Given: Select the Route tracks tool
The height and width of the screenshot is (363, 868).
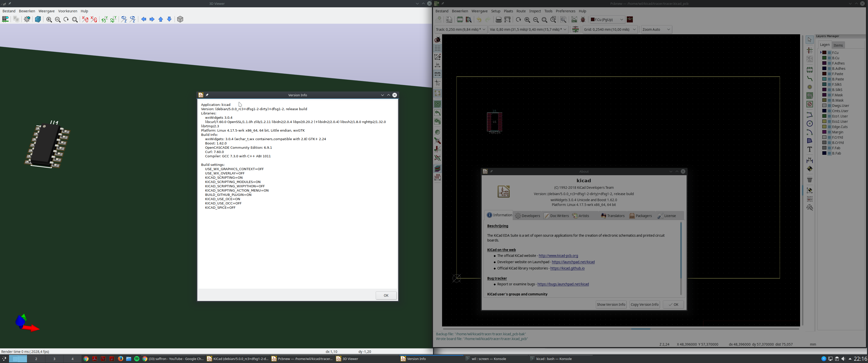Looking at the screenshot, I should pyautogui.click(x=810, y=78).
